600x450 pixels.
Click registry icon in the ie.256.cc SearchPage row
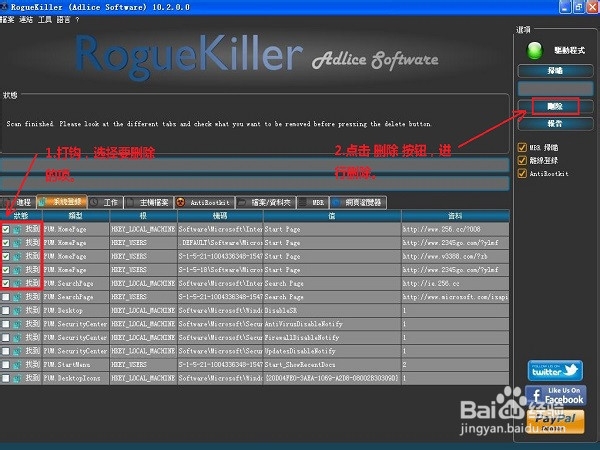point(17,284)
